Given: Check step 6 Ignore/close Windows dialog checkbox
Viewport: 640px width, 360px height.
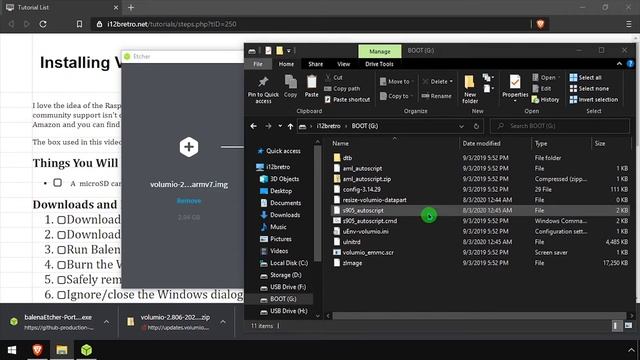Looking at the screenshot, I should coord(61,295).
